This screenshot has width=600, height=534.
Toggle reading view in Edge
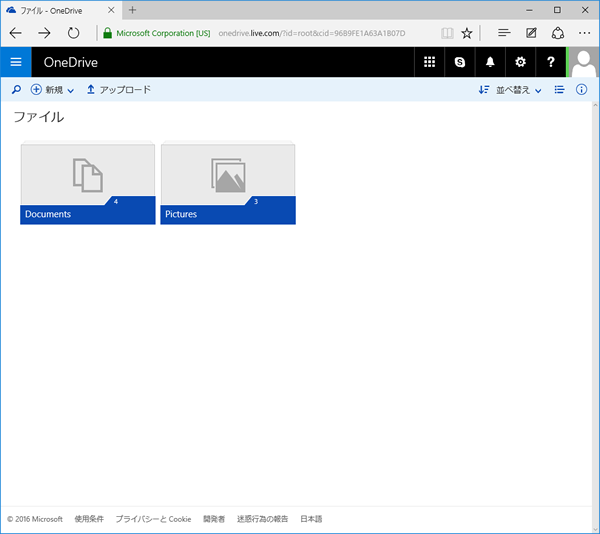tap(447, 33)
